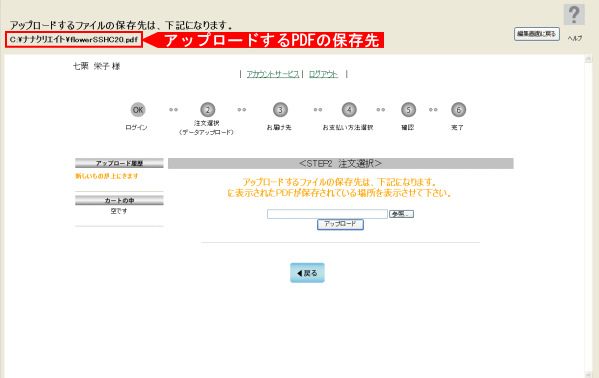This screenshot has height=378, width=599.
Task: Click the file path input field
Action: (327, 214)
